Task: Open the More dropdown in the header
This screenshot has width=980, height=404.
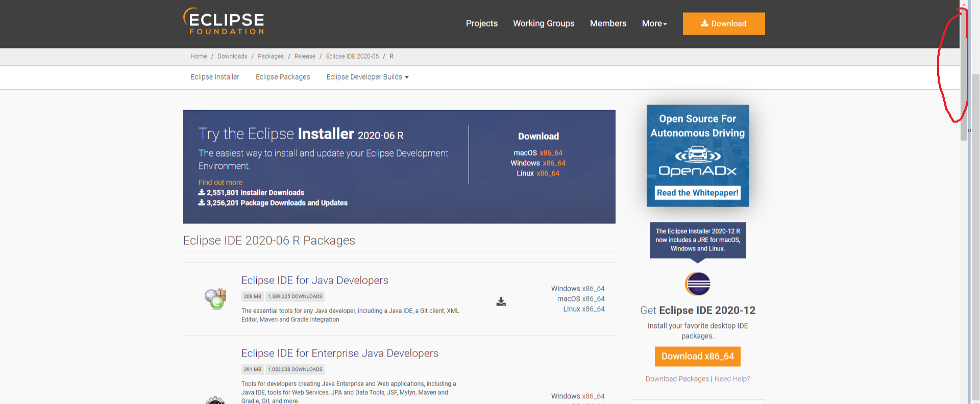Action: click(x=654, y=23)
